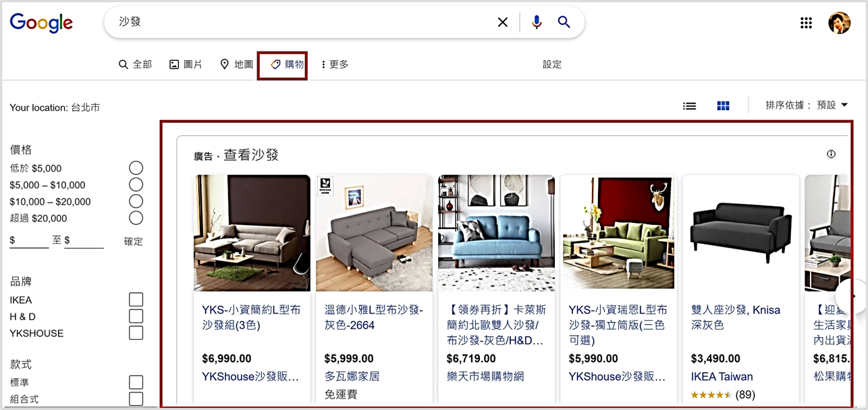Open the Google apps grid icon

coord(806,23)
